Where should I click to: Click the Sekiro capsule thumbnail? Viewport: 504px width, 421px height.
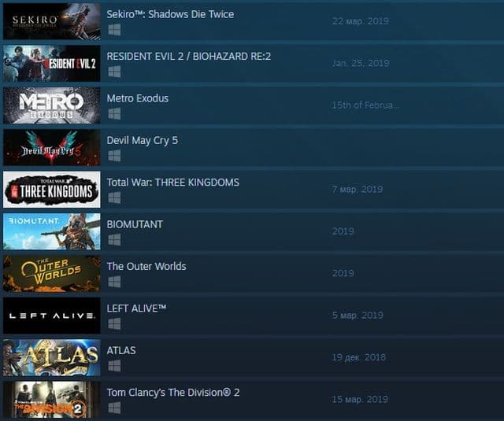point(52,21)
